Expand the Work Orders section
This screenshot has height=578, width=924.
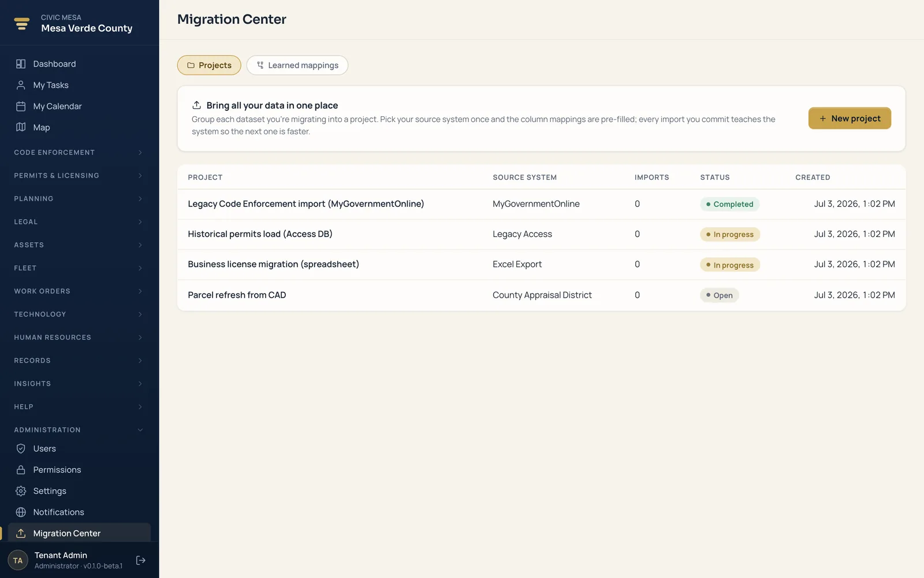(x=79, y=291)
